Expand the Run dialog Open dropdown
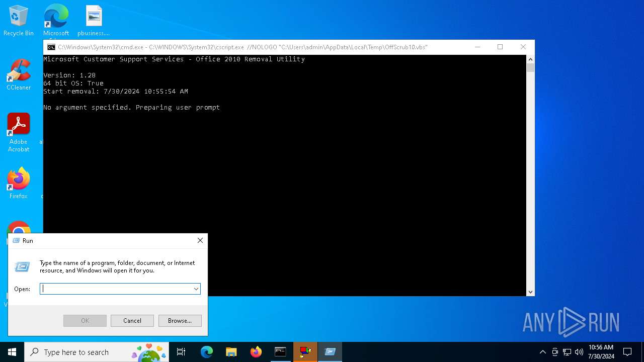Image resolution: width=644 pixels, height=362 pixels. pos(196,289)
